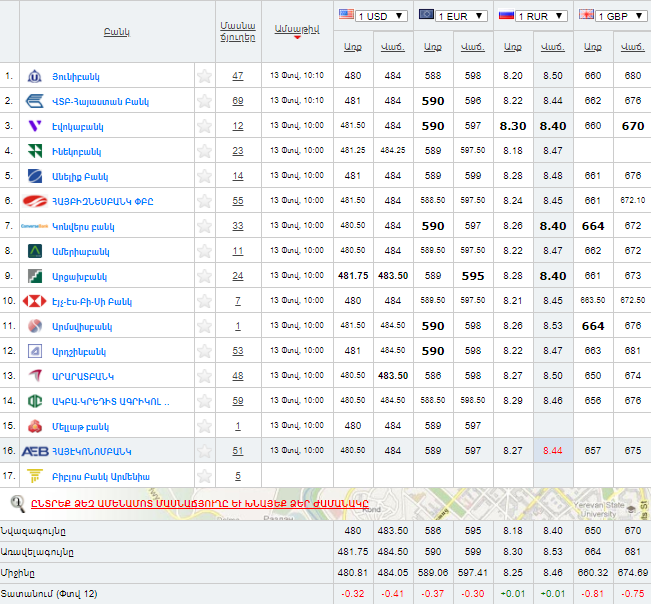Click the Unibank logo icon in row 1

tap(34, 76)
